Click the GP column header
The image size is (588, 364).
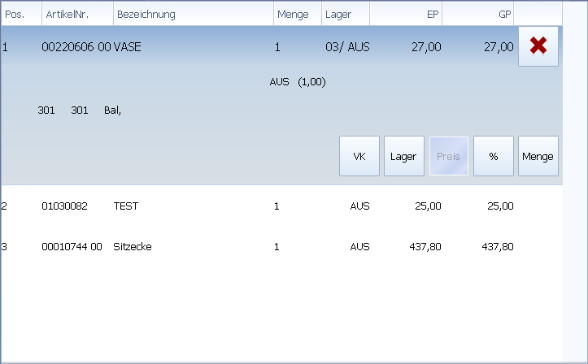click(478, 14)
